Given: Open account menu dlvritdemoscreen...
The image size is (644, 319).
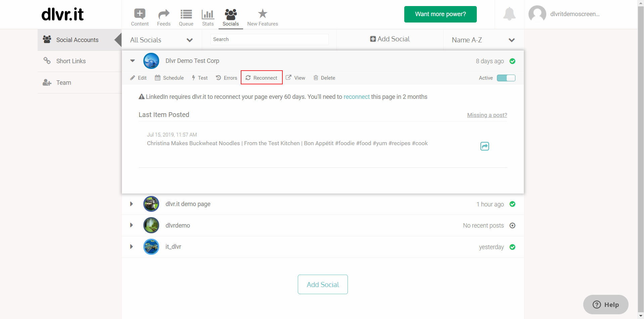Looking at the screenshot, I should (x=575, y=14).
